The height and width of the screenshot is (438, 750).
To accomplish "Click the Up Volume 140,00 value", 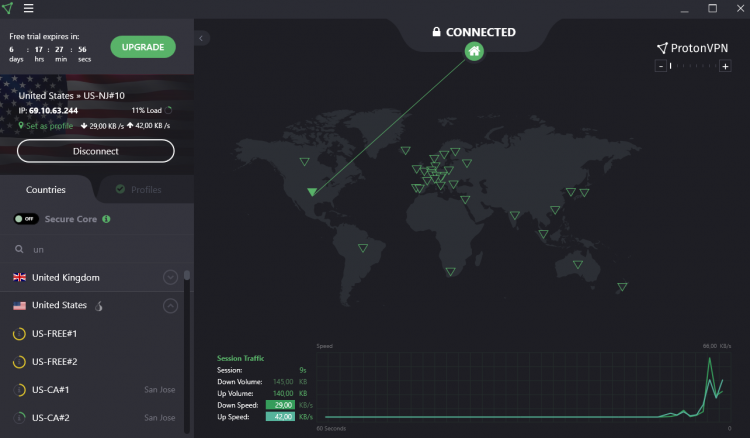I will (283, 394).
